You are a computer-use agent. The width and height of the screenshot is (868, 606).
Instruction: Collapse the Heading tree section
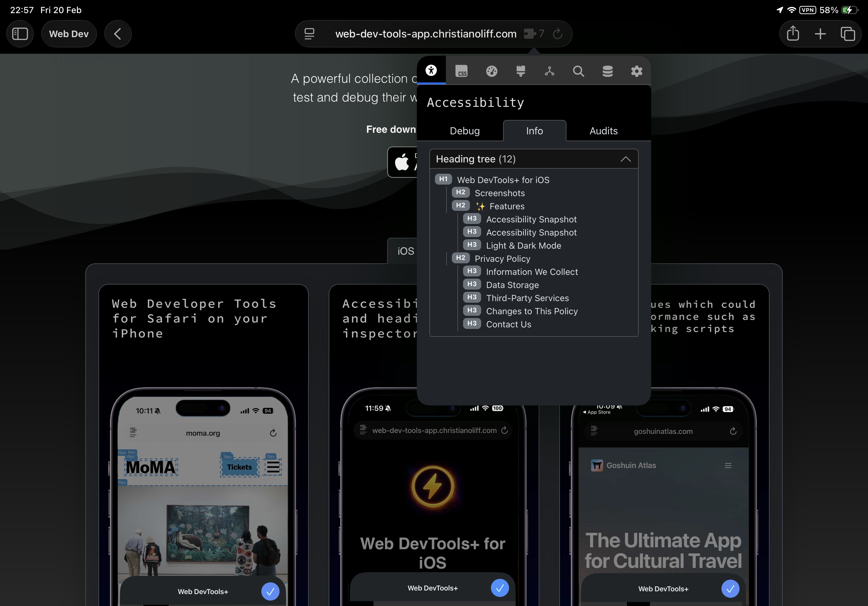[625, 159]
